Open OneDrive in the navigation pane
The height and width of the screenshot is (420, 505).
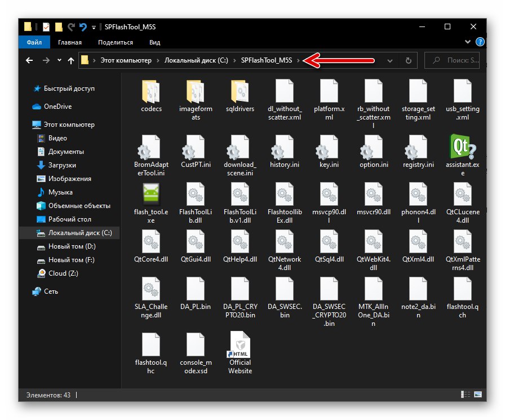(52, 107)
